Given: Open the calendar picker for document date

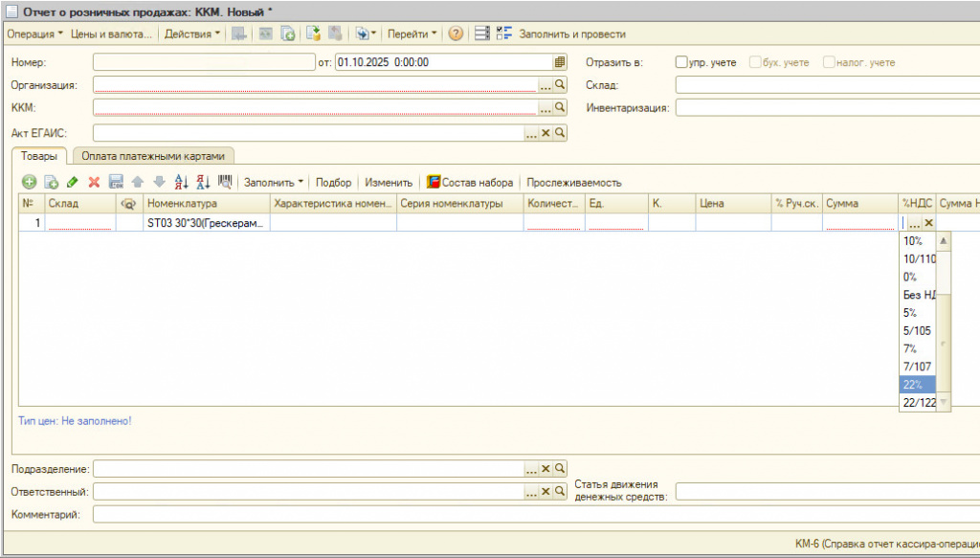Looking at the screenshot, I should [x=560, y=62].
